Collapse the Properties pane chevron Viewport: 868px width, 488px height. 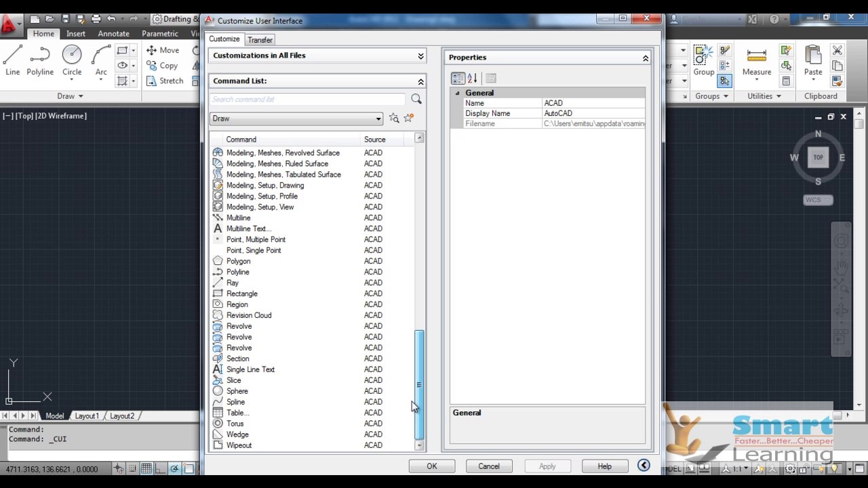coord(646,58)
